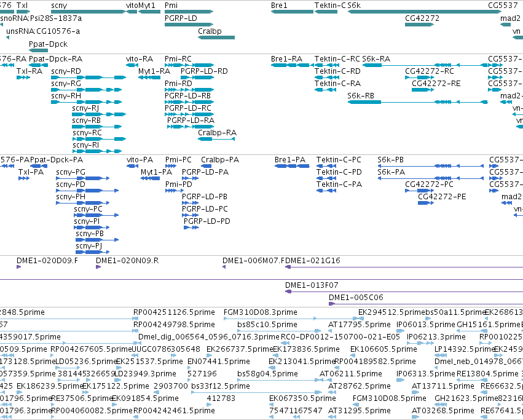Viewport: 523px width, 420px height.
Task: Select protein S6k-PB
Action: pos(431,166)
